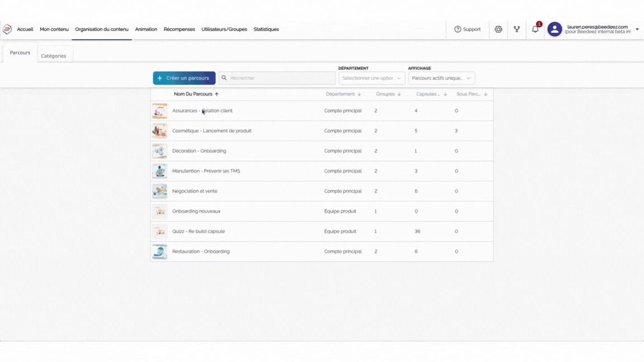
Task: Select the Négociation et vente row
Action: [x=321, y=191]
